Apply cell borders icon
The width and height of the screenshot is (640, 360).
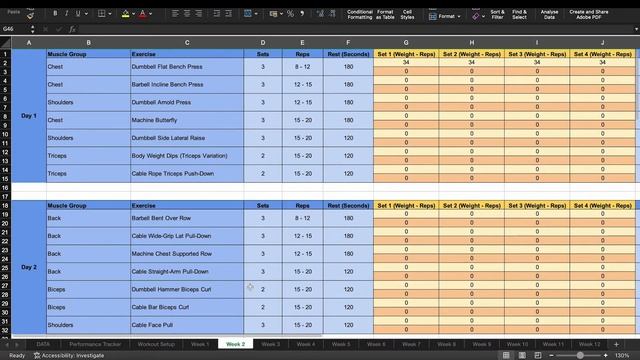tap(102, 13)
